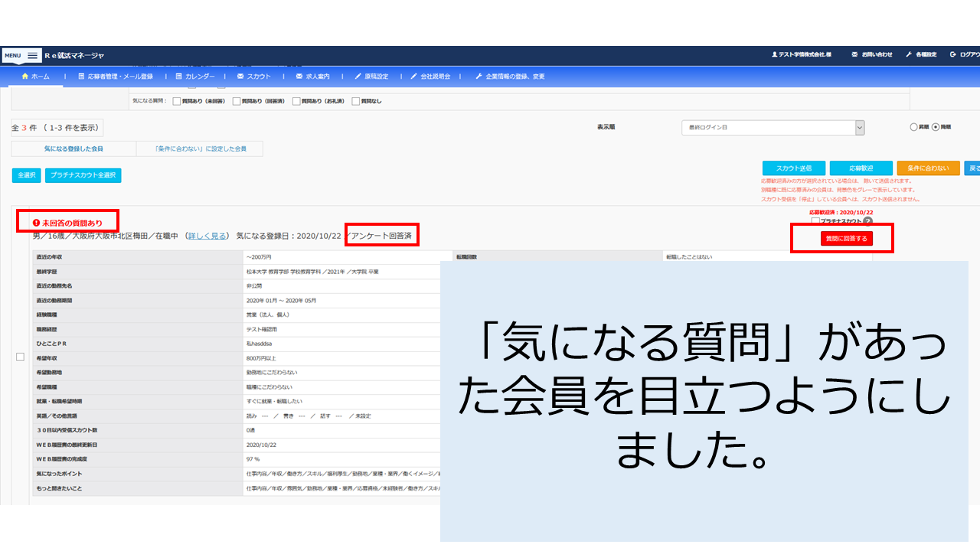980x551 pixels.
Task: Click the 応募歓迎済:2020/10/22 label
Action: 841,212
